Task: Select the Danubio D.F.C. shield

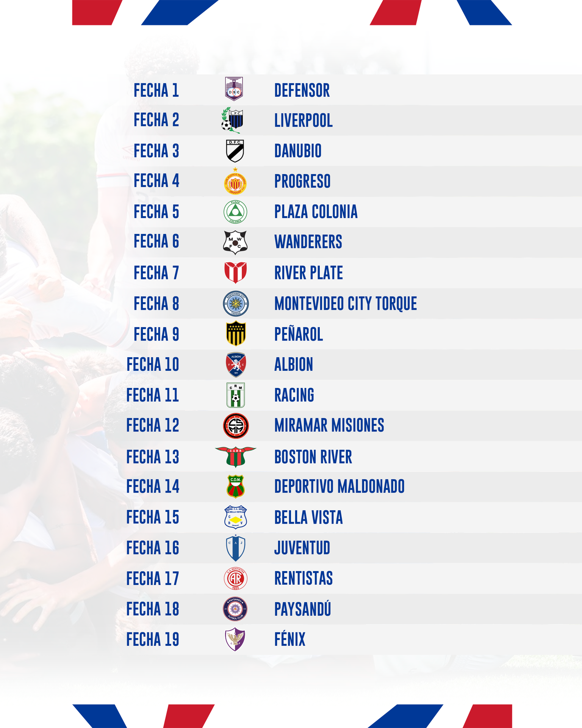Action: point(235,151)
